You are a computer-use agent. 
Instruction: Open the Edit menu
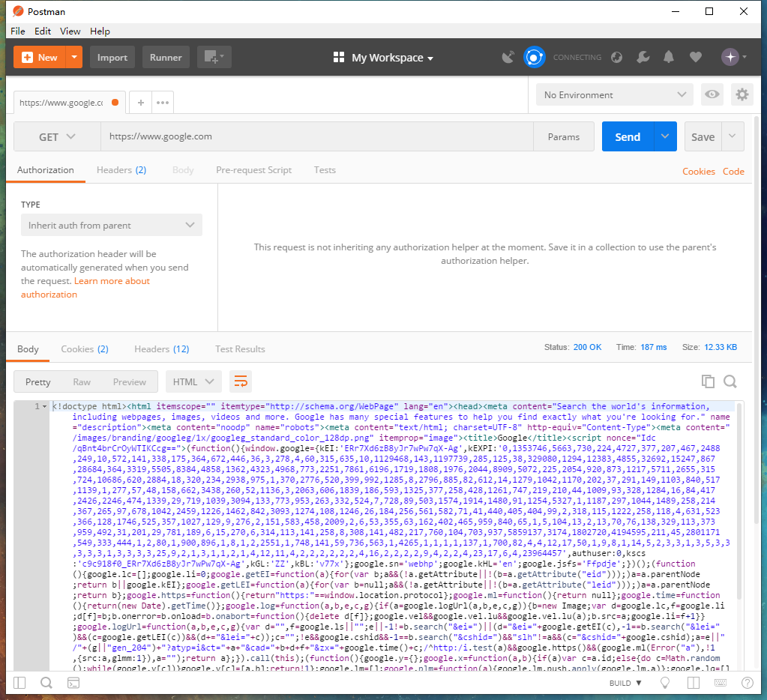tap(43, 31)
